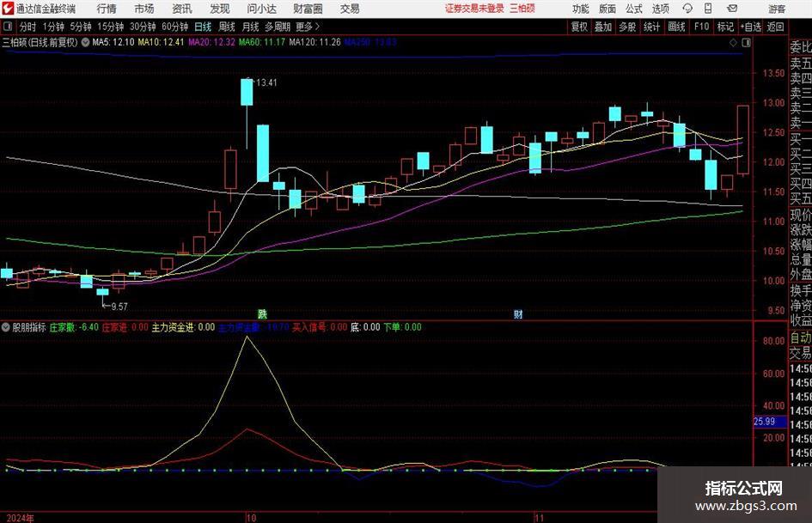Click the MA10: 12.41 legend label
Screen dimensions: 812x523
(161, 42)
